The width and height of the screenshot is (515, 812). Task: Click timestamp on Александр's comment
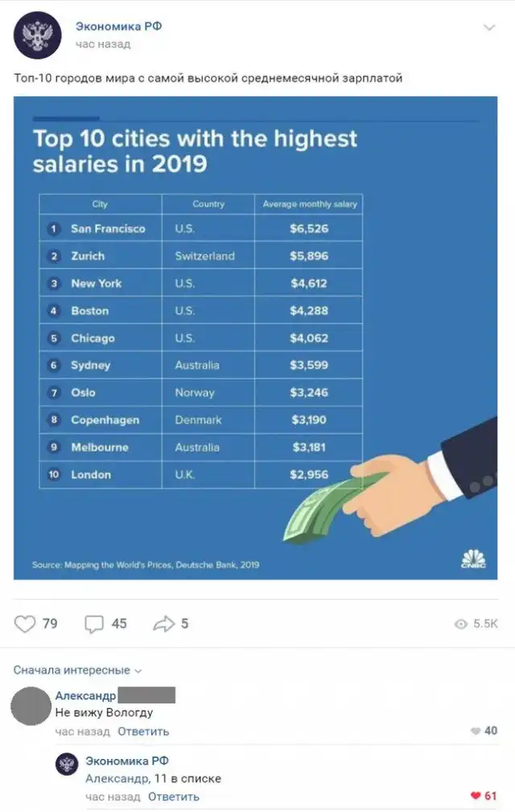pos(82,732)
